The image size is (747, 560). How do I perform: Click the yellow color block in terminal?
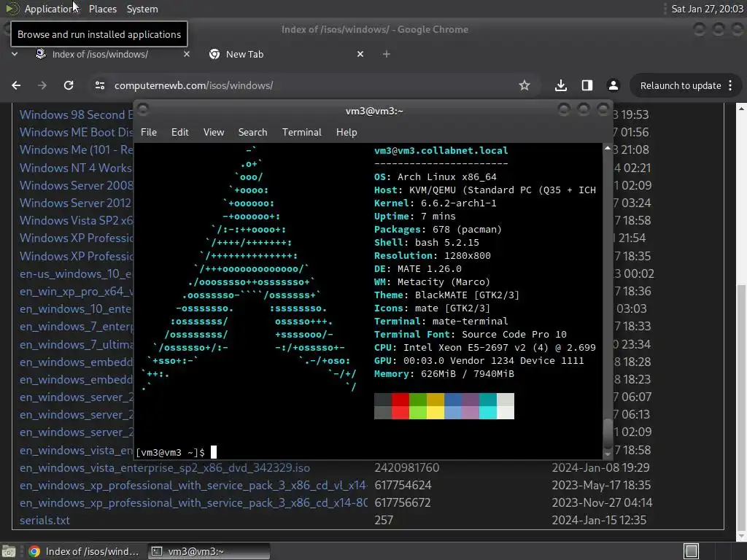click(436, 413)
